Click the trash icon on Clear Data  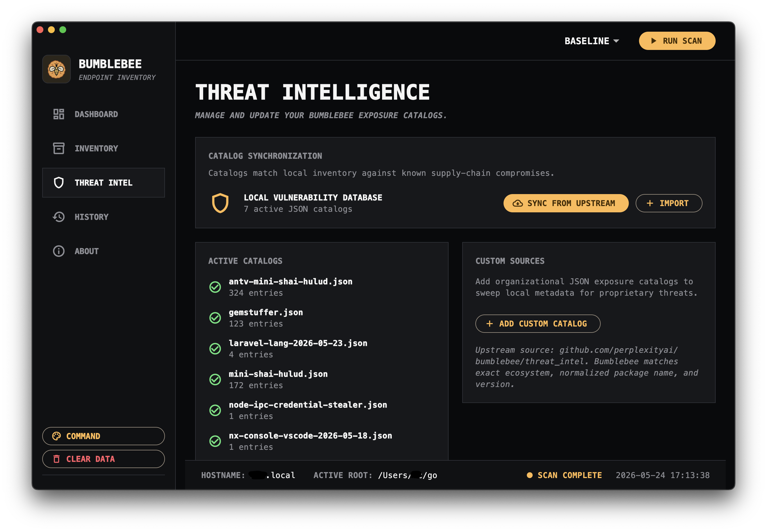[x=56, y=459]
